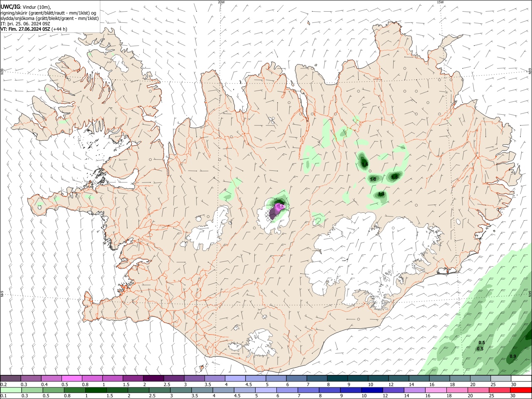Select the violet swatch between 12 and 14, lower legend

[x=393, y=390]
